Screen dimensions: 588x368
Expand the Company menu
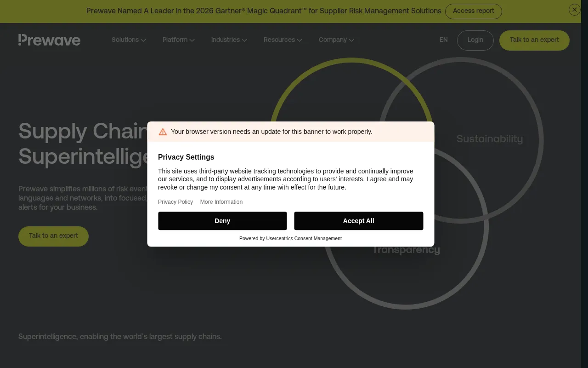pyautogui.click(x=336, y=40)
